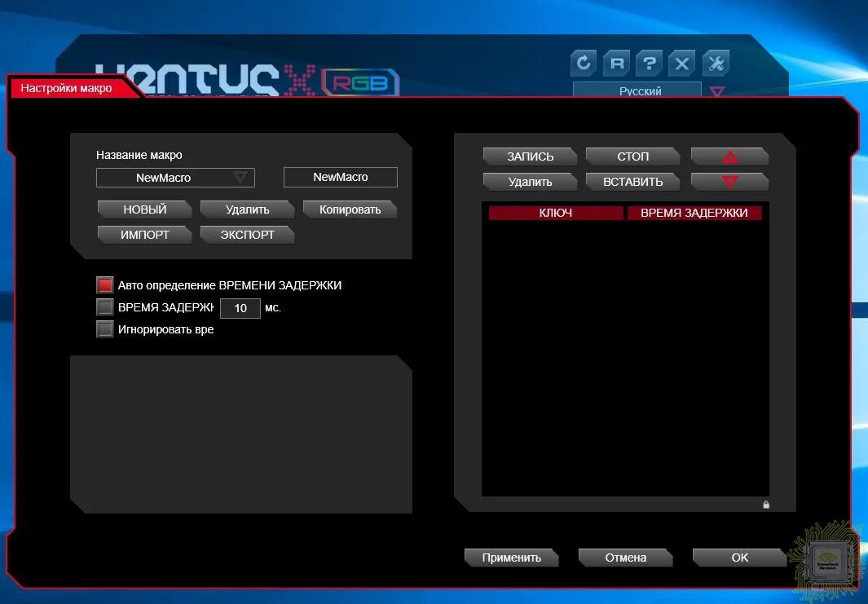The image size is (868, 604).
Task: Confirm with the OK button
Action: click(x=739, y=558)
